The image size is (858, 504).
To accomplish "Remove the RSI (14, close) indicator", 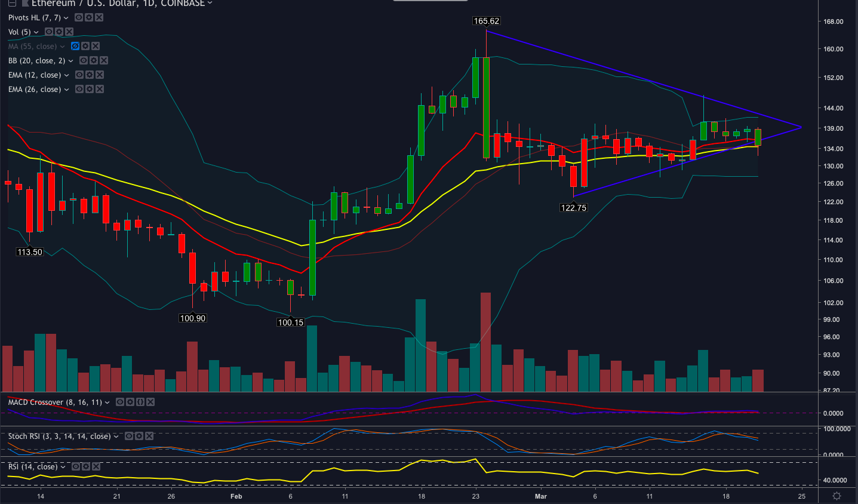I will click(96, 466).
